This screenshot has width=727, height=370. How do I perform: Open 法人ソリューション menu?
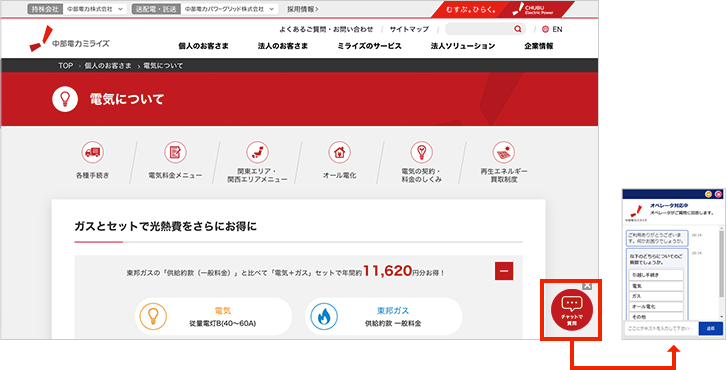(x=463, y=46)
